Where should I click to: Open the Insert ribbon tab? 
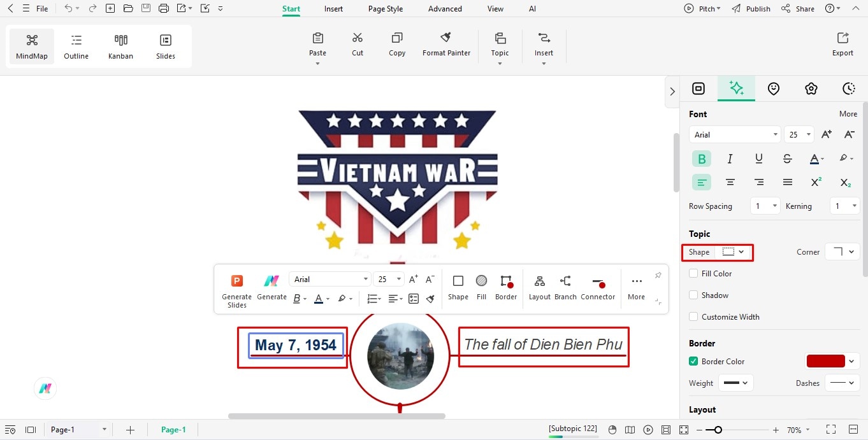click(x=333, y=9)
